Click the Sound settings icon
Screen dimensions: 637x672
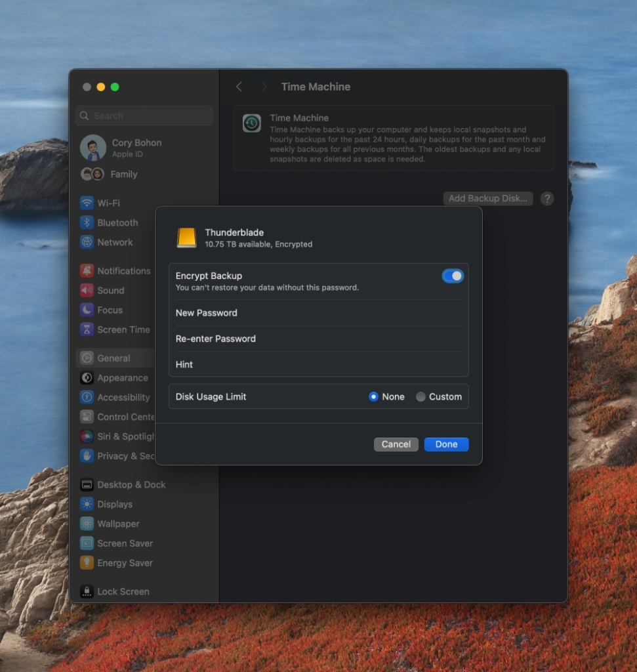pyautogui.click(x=86, y=290)
